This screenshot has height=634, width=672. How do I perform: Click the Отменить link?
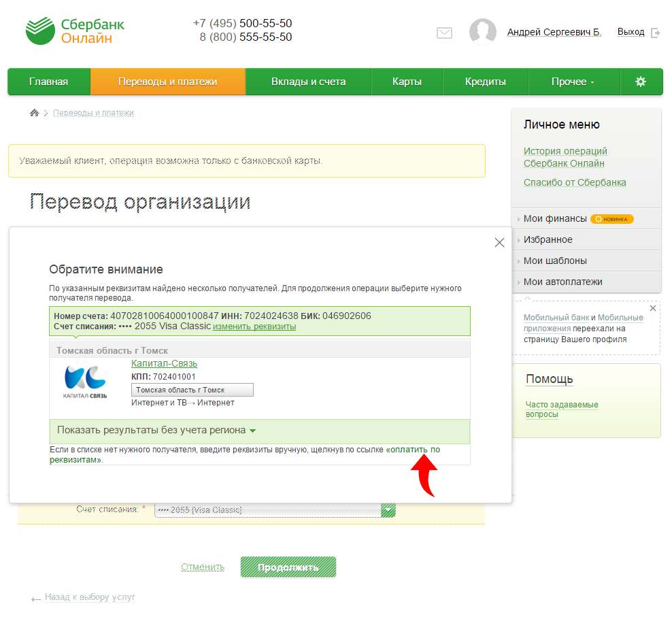coord(203,567)
